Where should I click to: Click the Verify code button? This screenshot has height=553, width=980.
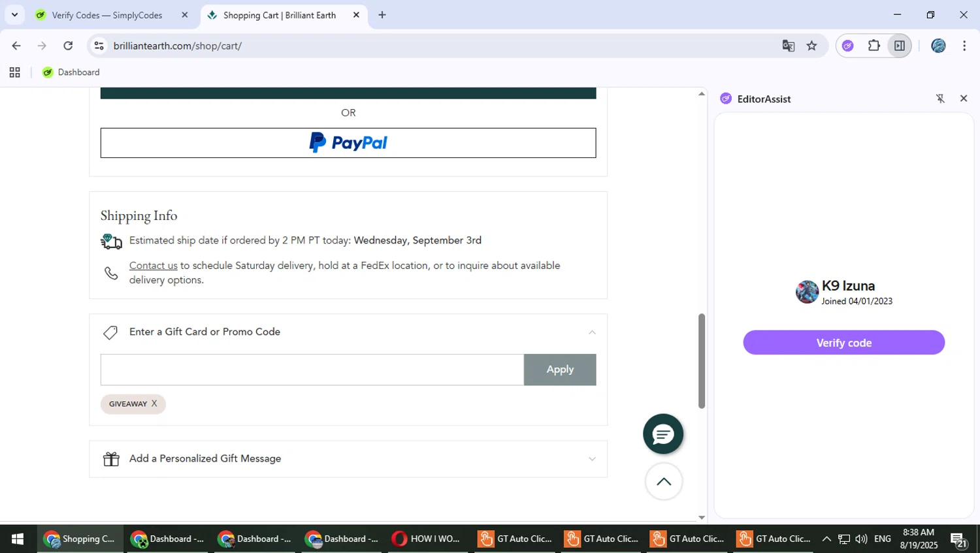tap(843, 343)
